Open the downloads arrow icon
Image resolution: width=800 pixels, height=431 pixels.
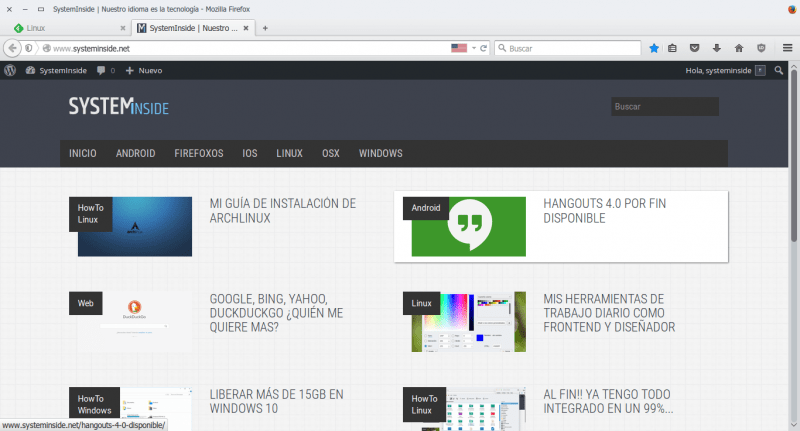(716, 47)
